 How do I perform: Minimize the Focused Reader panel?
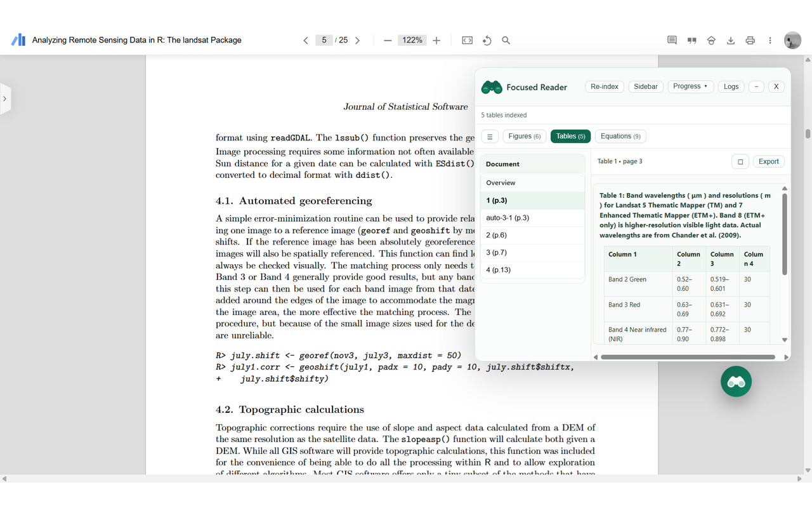click(756, 86)
